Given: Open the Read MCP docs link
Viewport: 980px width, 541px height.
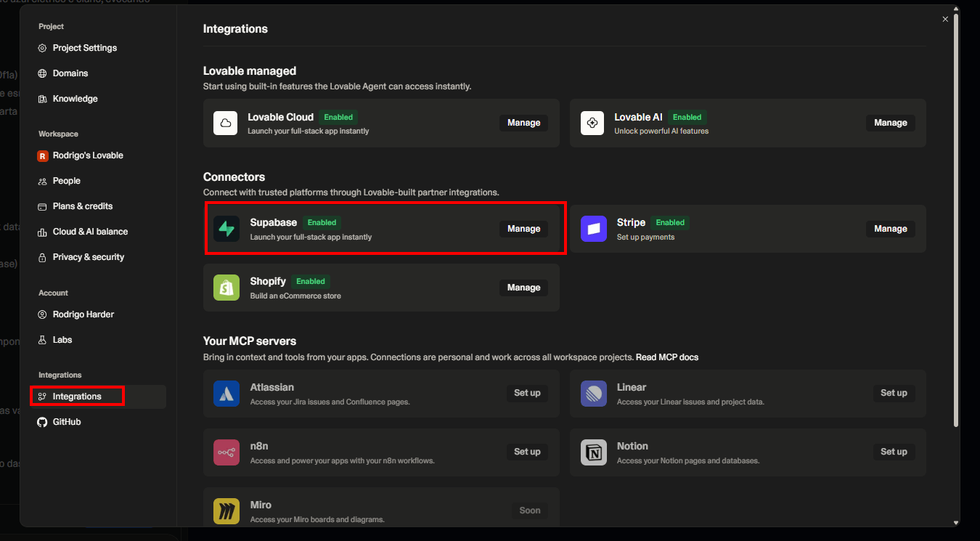Looking at the screenshot, I should pyautogui.click(x=667, y=357).
